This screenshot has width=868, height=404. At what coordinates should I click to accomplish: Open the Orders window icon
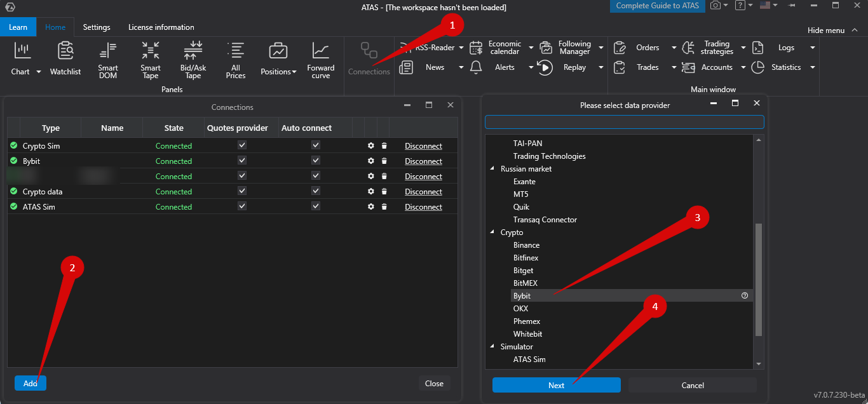click(620, 48)
